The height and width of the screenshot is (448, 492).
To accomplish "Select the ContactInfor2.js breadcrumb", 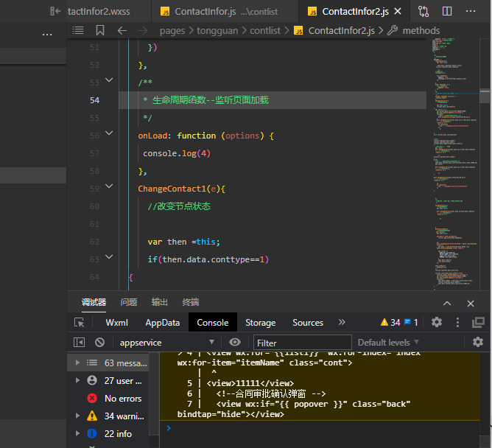I will (x=334, y=31).
